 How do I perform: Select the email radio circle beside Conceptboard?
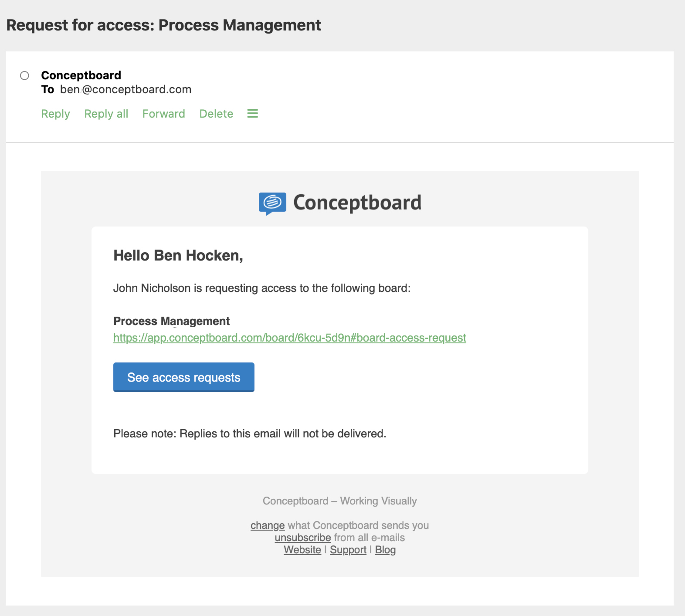25,76
